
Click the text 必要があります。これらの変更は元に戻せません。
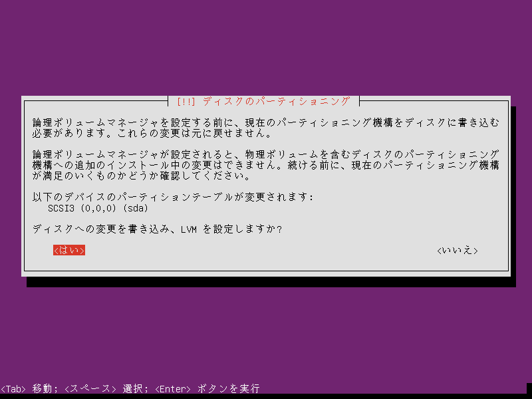[152, 133]
